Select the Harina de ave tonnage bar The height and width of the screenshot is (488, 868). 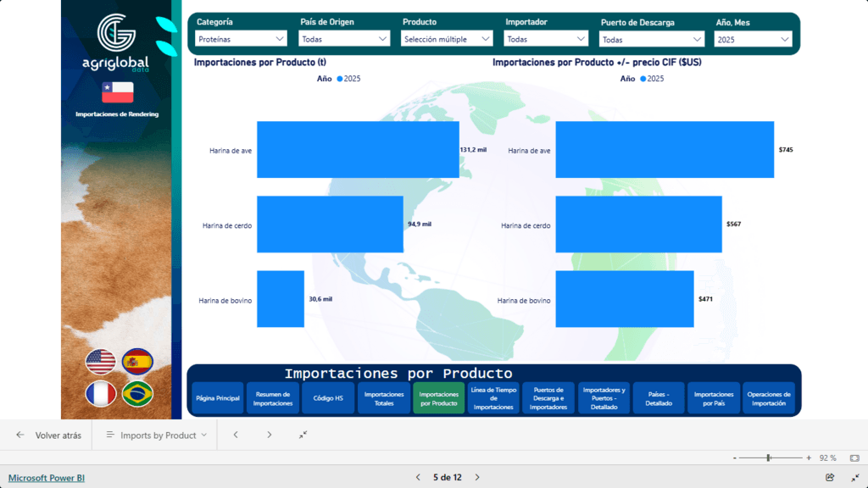pos(358,150)
